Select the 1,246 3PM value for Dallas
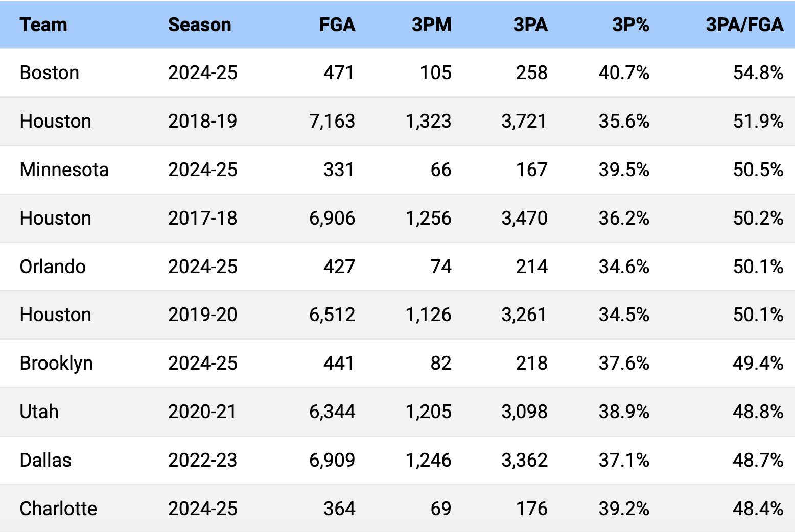 click(x=428, y=460)
